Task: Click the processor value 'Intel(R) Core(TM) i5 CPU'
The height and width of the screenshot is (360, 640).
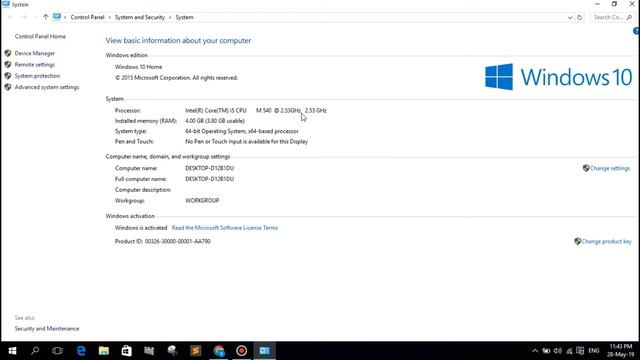Action: 216,110
